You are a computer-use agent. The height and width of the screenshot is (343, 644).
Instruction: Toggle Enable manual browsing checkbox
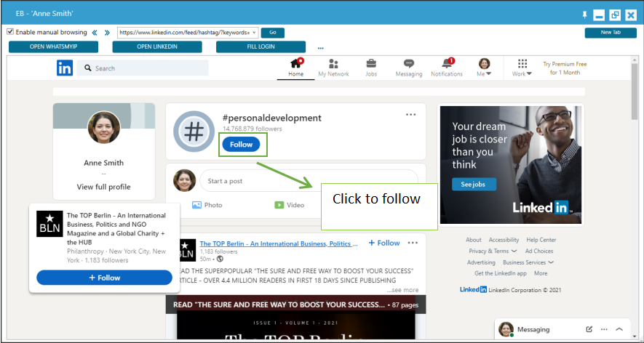[x=11, y=32]
